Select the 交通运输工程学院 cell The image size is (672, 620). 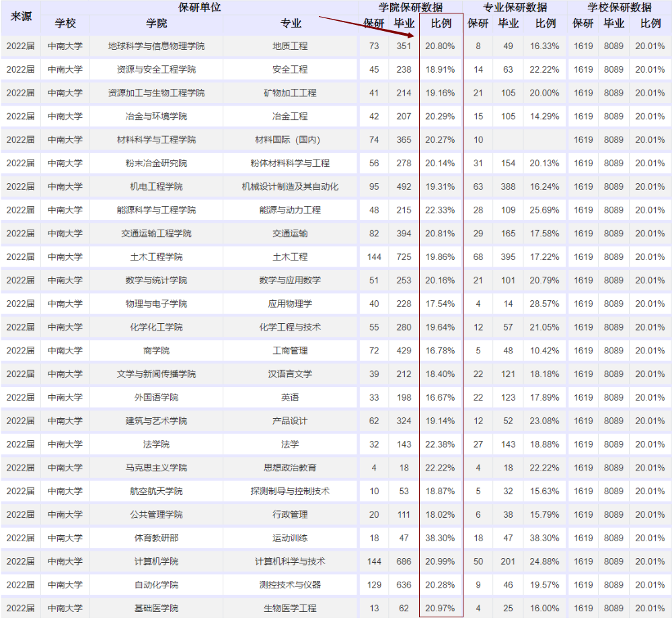click(157, 233)
